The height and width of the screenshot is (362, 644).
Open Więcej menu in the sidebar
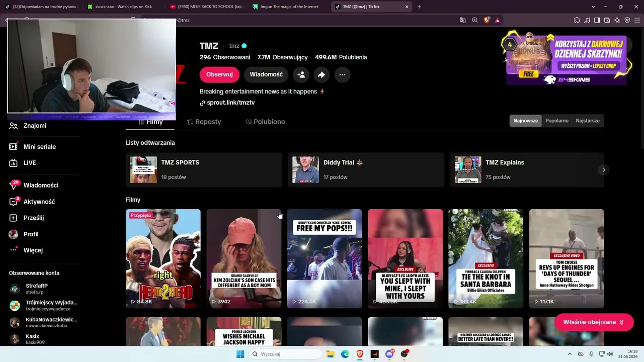[26, 250]
